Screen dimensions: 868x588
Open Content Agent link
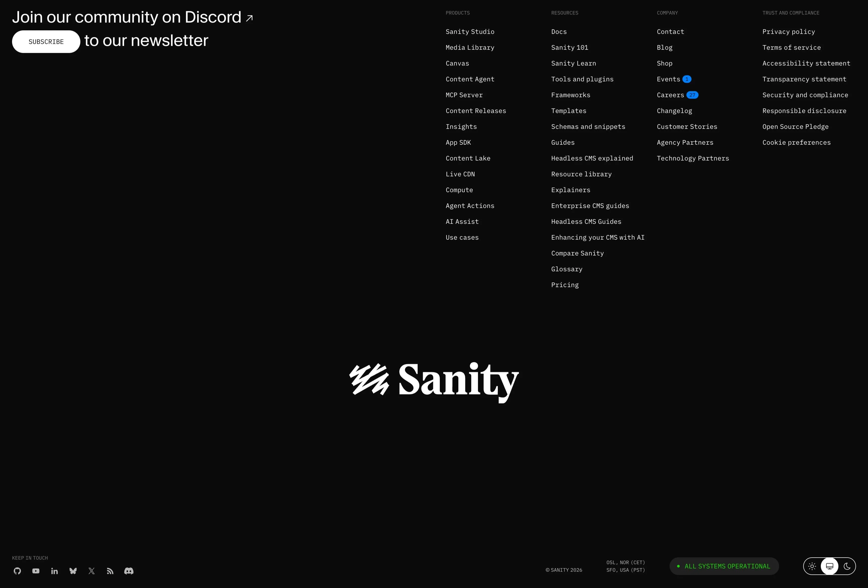pyautogui.click(x=470, y=79)
